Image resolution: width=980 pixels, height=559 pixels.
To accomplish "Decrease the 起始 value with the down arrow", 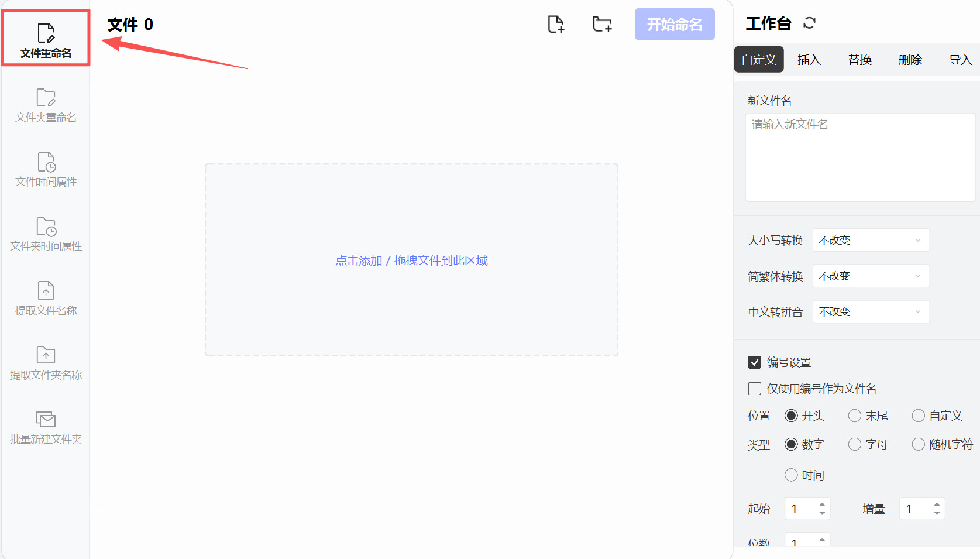I will point(822,513).
